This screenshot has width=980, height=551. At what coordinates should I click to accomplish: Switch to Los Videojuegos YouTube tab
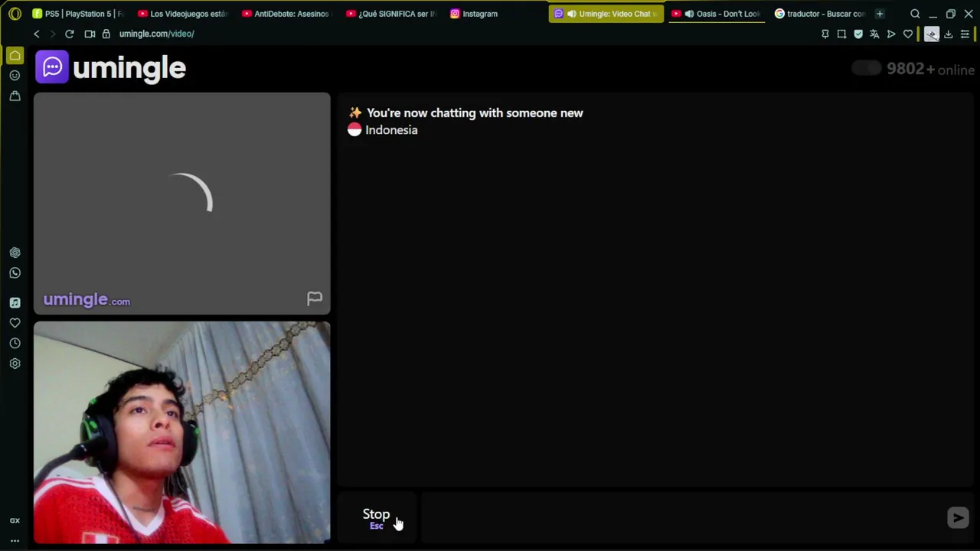(x=183, y=14)
